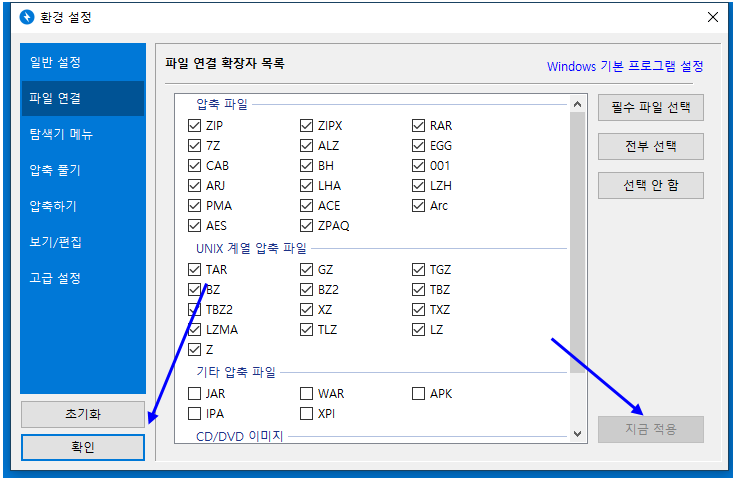
Task: Toggle the LZH checkbox
Action: 418,186
